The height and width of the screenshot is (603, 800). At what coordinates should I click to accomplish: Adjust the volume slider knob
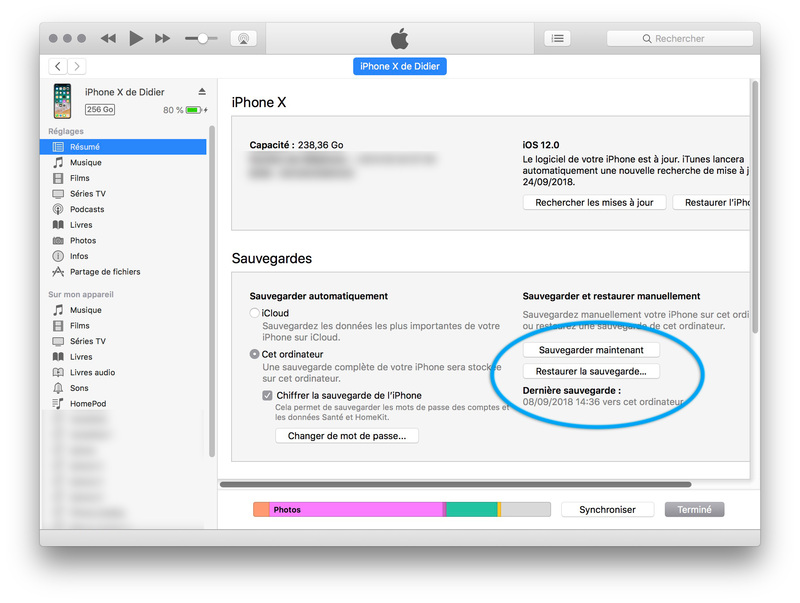coord(203,38)
